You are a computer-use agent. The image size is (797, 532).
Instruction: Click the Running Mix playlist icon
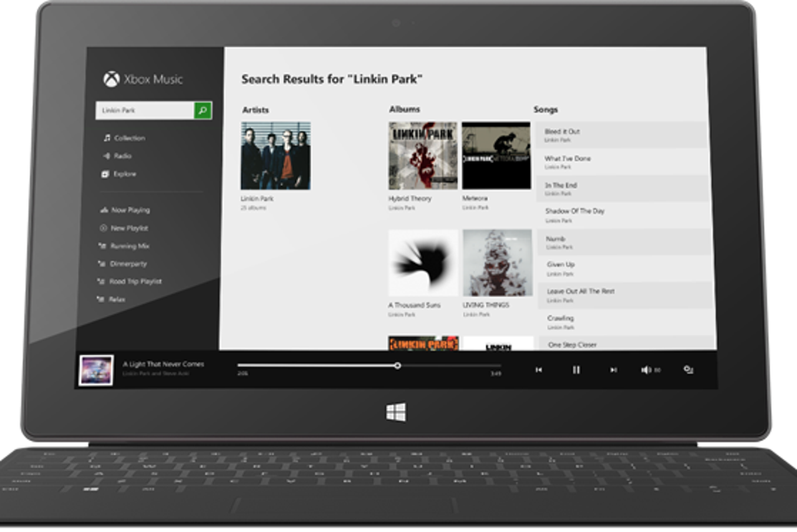pyautogui.click(x=102, y=246)
